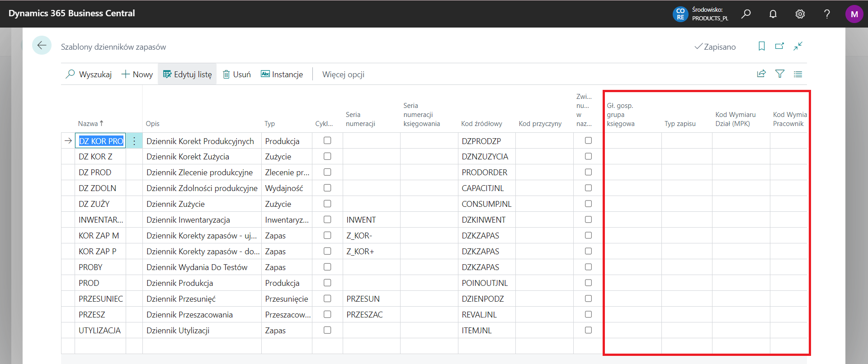Tick the Cykl checkbox for DZ PROD row
The width and height of the screenshot is (868, 364).
(x=327, y=172)
